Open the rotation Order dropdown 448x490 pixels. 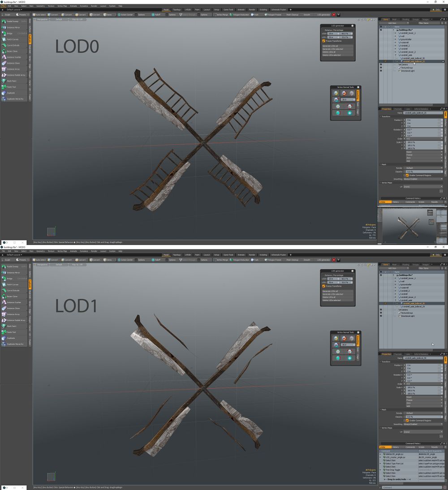coord(424,138)
